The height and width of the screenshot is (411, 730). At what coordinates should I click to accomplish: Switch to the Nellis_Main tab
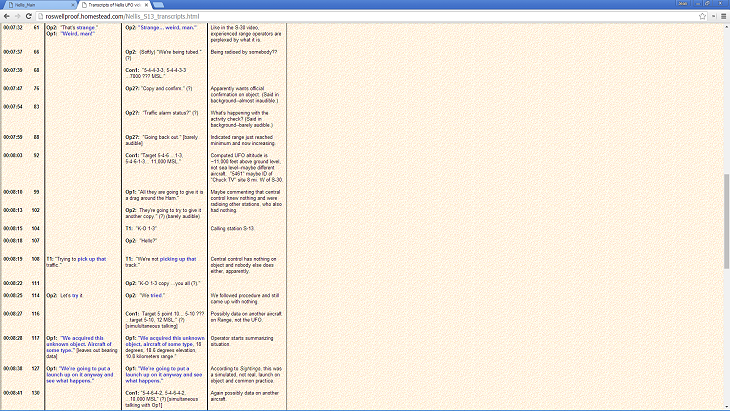[x=35, y=5]
